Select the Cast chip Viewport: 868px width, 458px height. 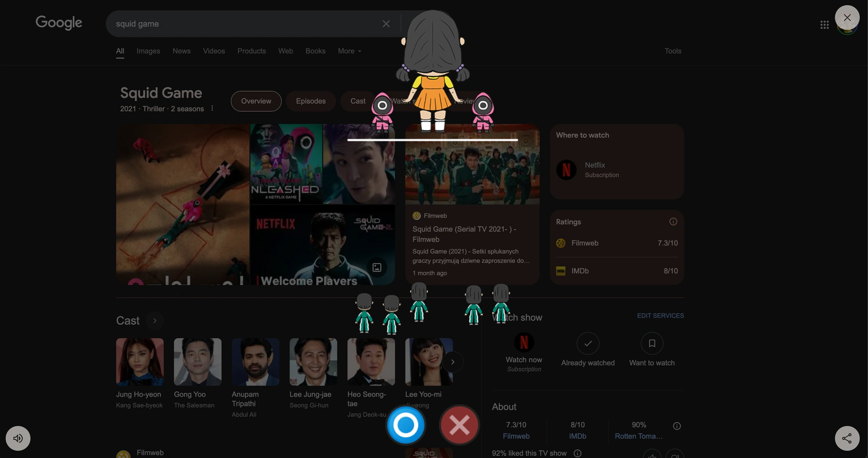[358, 101]
